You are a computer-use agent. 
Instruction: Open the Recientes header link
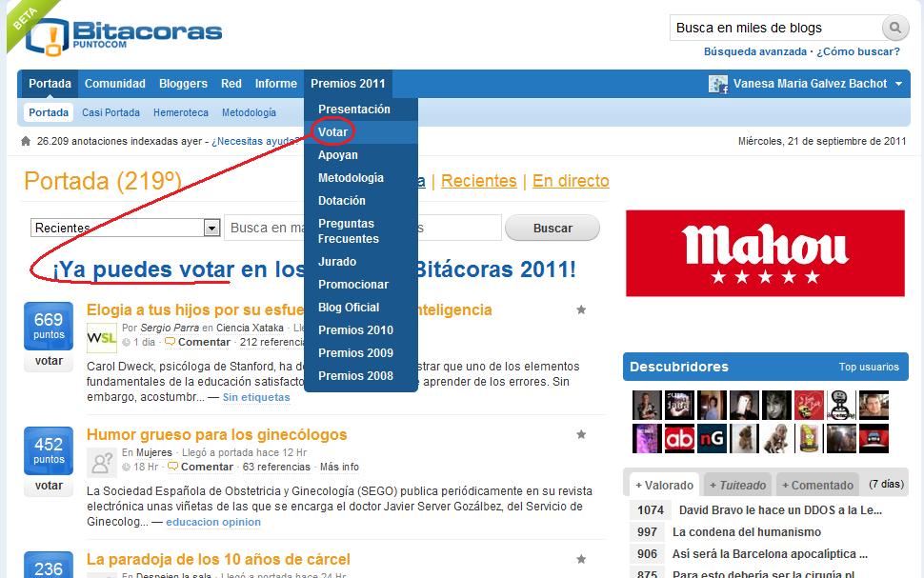tap(478, 181)
